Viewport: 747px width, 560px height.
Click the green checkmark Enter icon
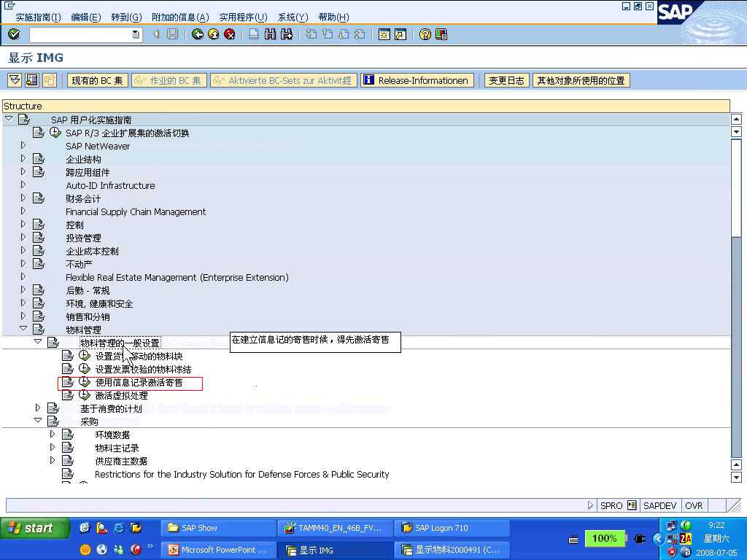(x=14, y=34)
